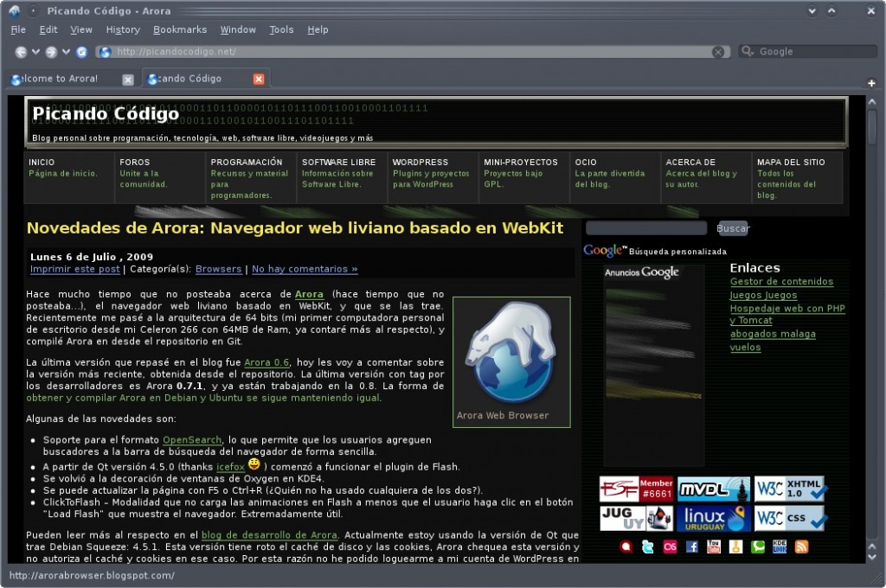The width and height of the screenshot is (886, 588).
Task: Click the back navigation arrow
Action: pos(22,51)
